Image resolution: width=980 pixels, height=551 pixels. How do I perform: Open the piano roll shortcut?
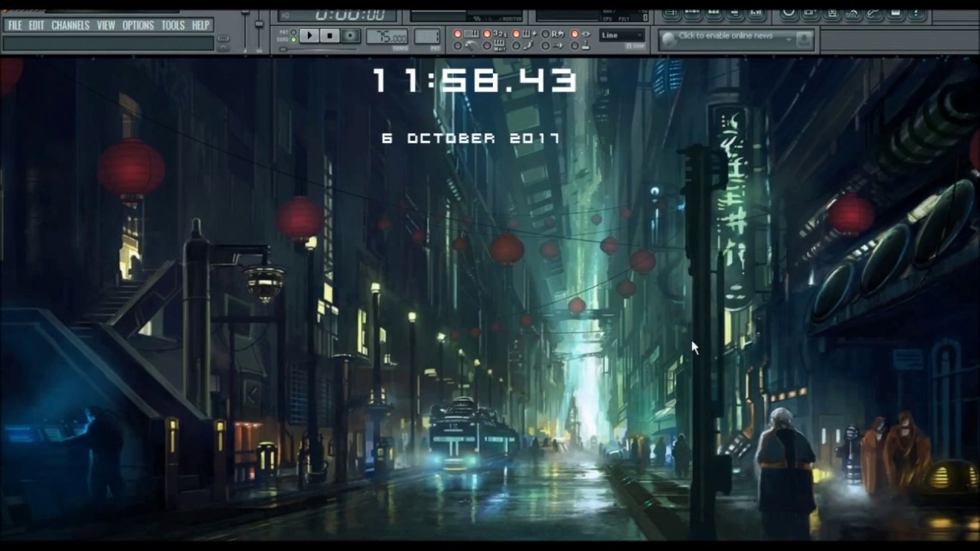coord(714,14)
